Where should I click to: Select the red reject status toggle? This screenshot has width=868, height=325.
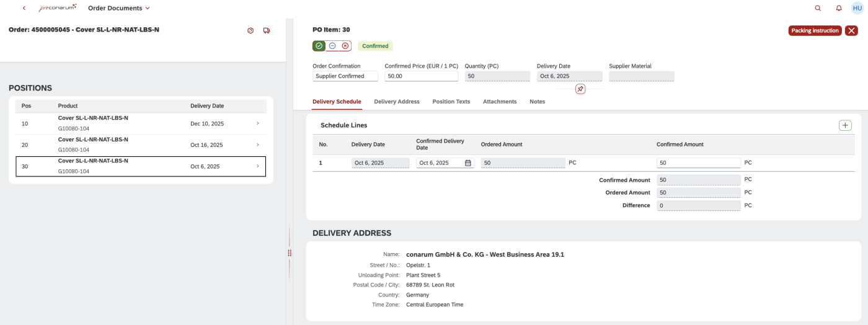pos(345,46)
